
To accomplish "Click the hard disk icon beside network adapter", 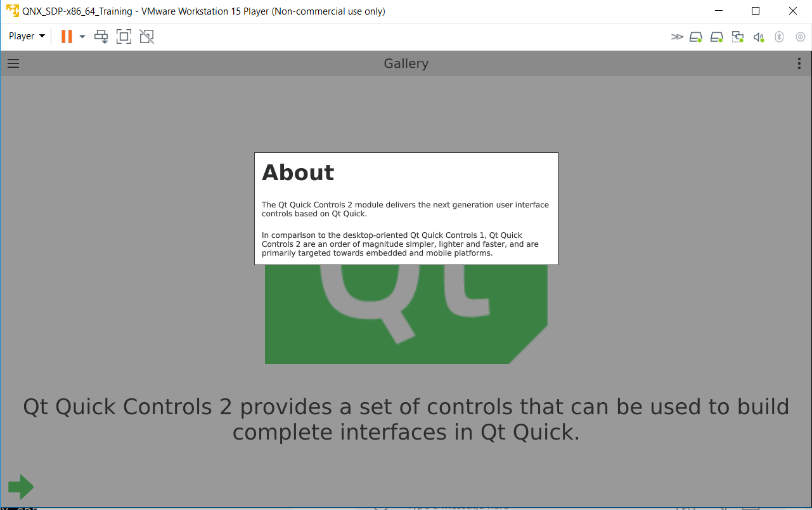I will click(x=717, y=37).
